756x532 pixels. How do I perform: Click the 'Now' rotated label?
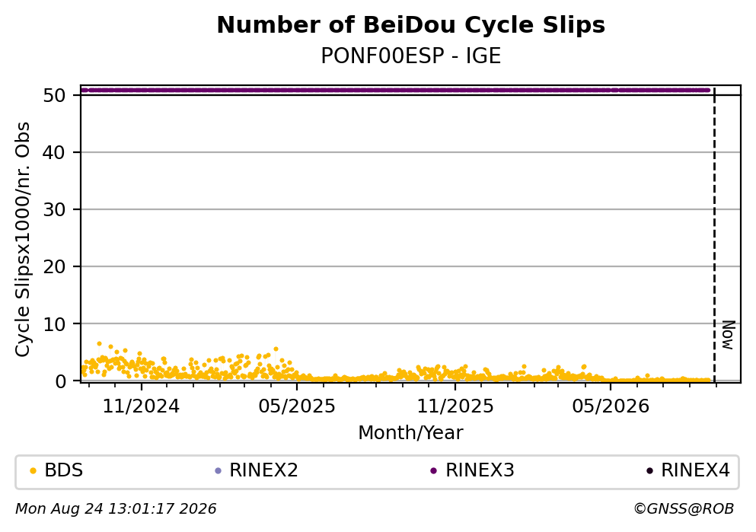728,335
